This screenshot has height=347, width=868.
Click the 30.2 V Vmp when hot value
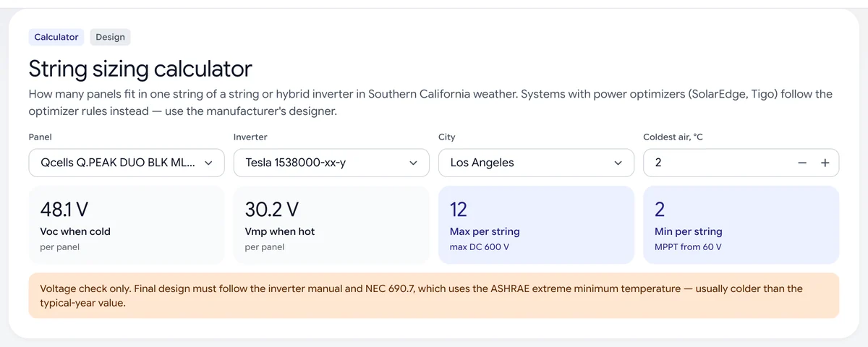[271, 210]
